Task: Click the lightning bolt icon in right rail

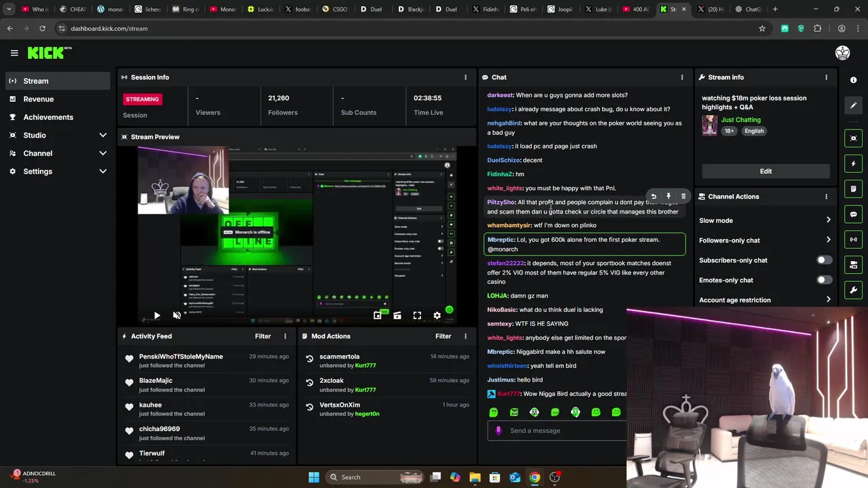Action: 853,163
